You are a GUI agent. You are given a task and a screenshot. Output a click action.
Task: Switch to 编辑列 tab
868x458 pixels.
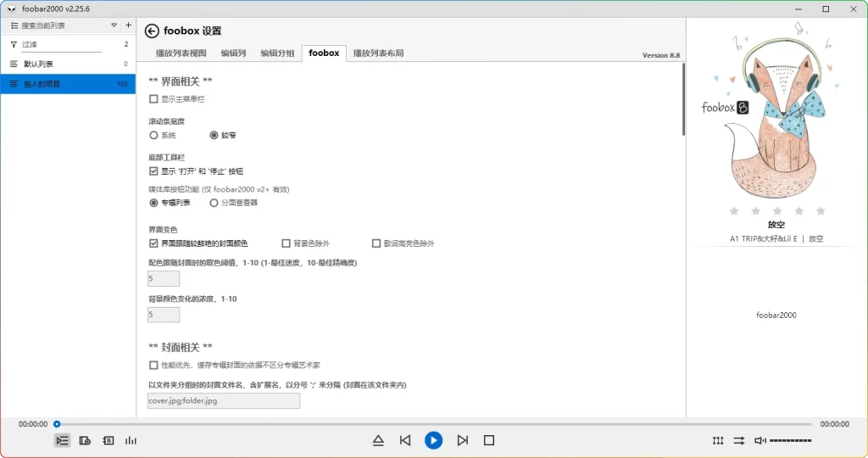tap(233, 53)
